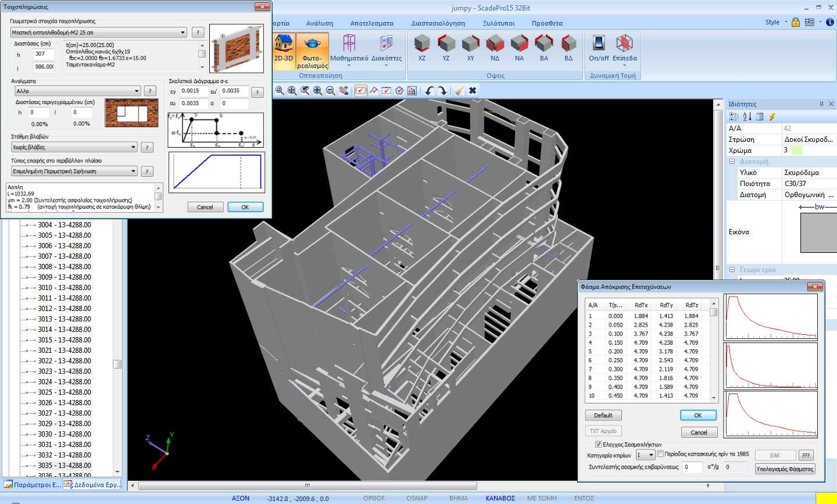Toggle the Ελεγχος Σεισμοπλήκτων checkbox
Image resolution: width=837 pixels, height=504 pixels.
(598, 444)
